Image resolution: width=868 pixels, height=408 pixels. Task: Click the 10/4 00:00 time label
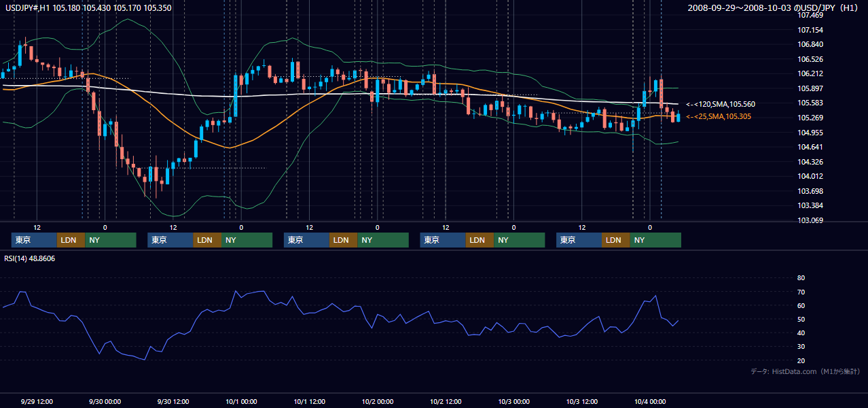point(650,402)
